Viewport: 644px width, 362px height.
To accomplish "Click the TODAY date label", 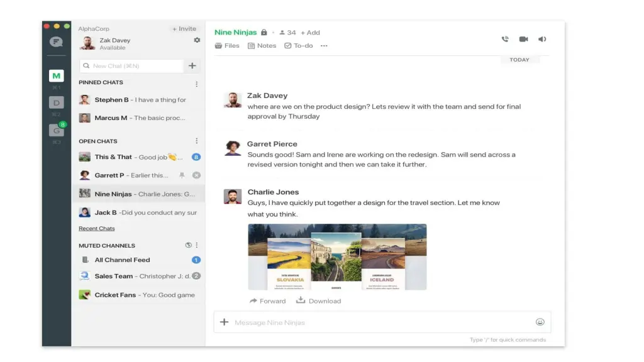I will 519,60.
